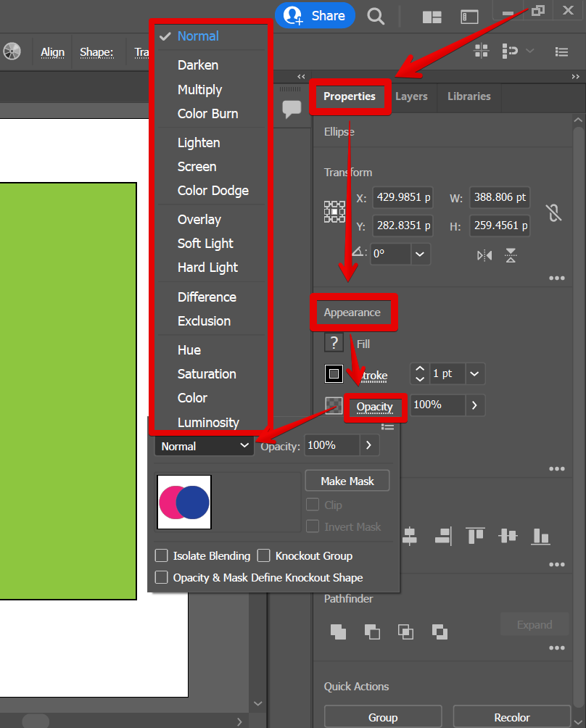The image size is (586, 728).
Task: Click the Pathfinder Unite icon
Action: [338, 631]
